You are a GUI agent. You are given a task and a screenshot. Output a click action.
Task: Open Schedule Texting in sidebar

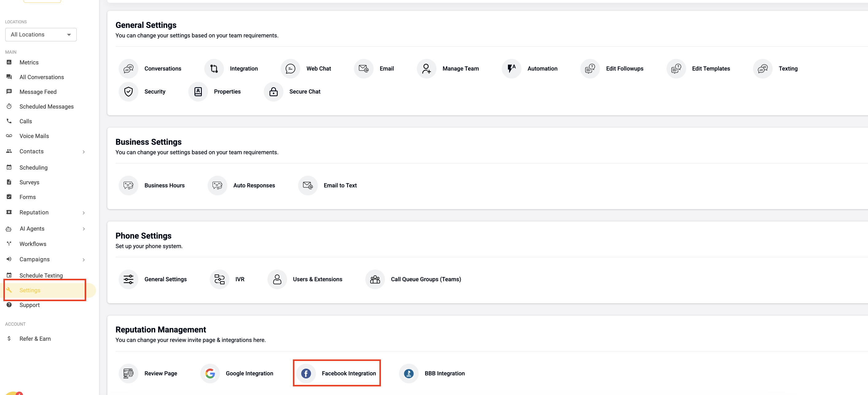41,275
